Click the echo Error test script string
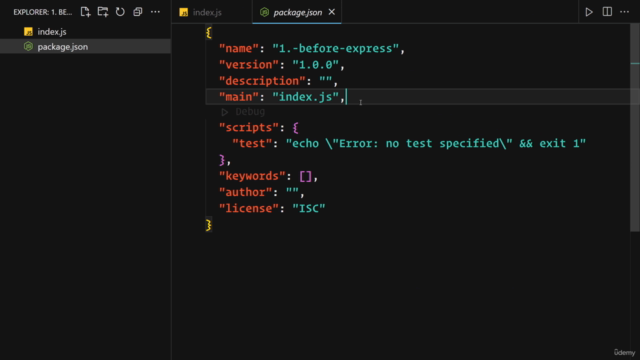The width and height of the screenshot is (640, 360). 436,144
